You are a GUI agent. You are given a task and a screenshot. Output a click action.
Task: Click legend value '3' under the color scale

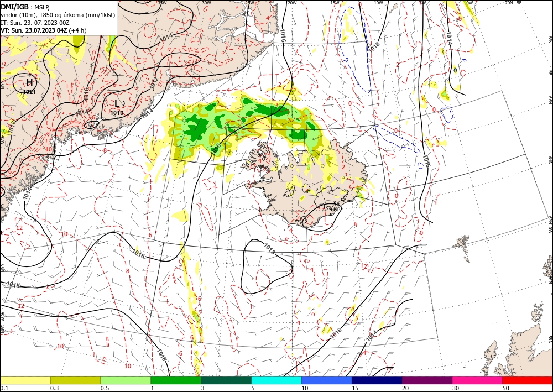tap(202, 388)
